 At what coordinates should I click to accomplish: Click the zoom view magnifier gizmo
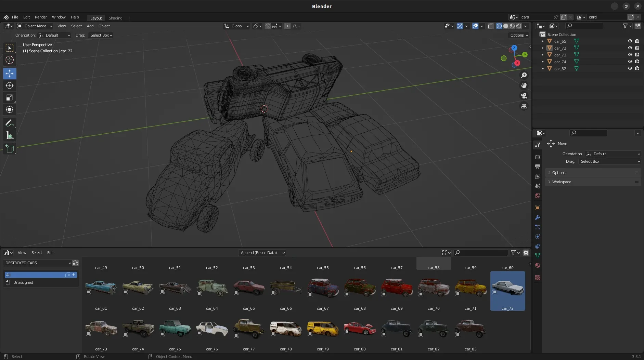tap(524, 75)
